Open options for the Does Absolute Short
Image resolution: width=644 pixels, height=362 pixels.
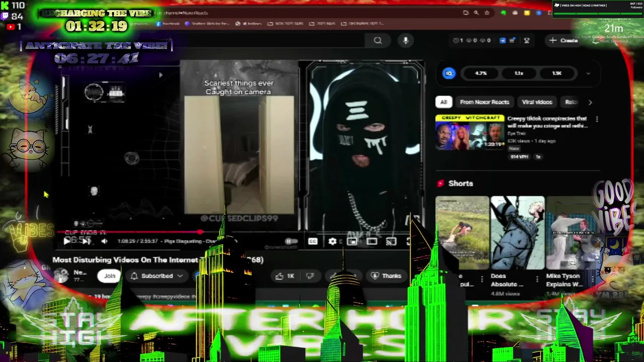click(x=537, y=279)
